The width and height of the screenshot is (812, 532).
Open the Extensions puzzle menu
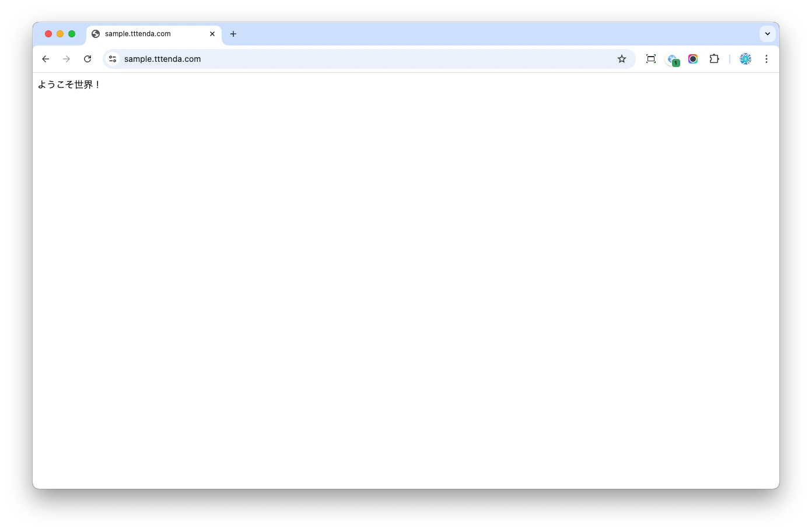[x=714, y=58]
